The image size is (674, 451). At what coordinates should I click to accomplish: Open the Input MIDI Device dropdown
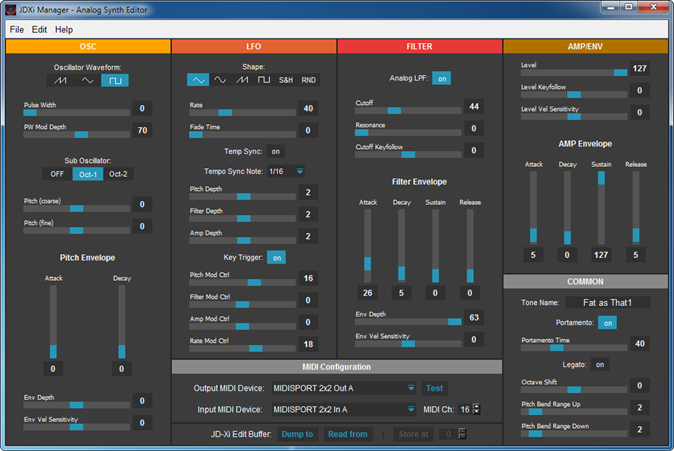(344, 410)
